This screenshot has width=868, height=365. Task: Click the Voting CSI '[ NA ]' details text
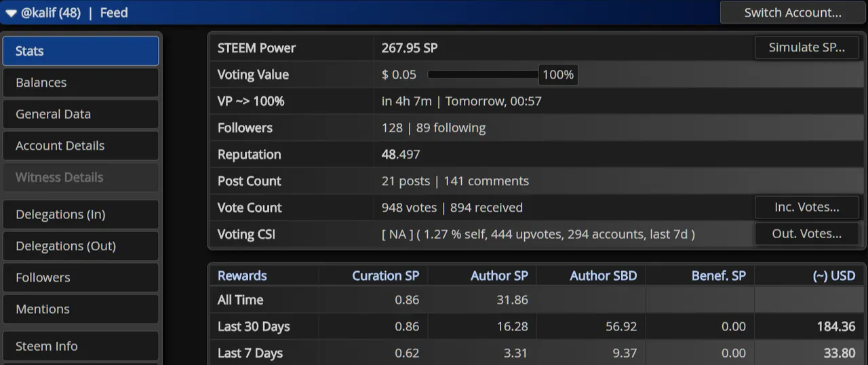538,235
